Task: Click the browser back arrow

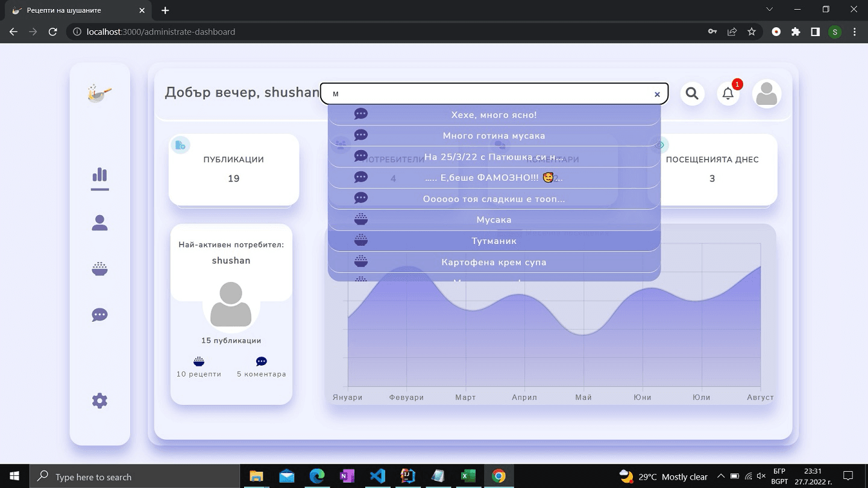Action: pyautogui.click(x=13, y=32)
